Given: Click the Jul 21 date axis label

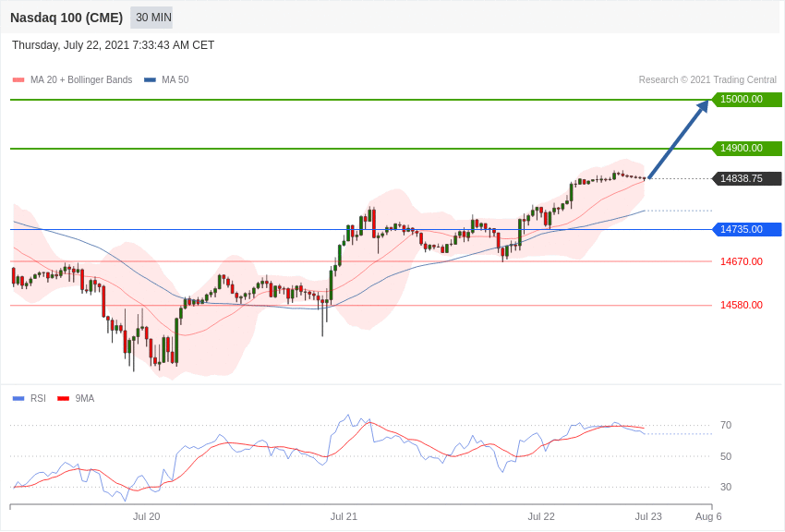Looking at the screenshot, I should [344, 516].
